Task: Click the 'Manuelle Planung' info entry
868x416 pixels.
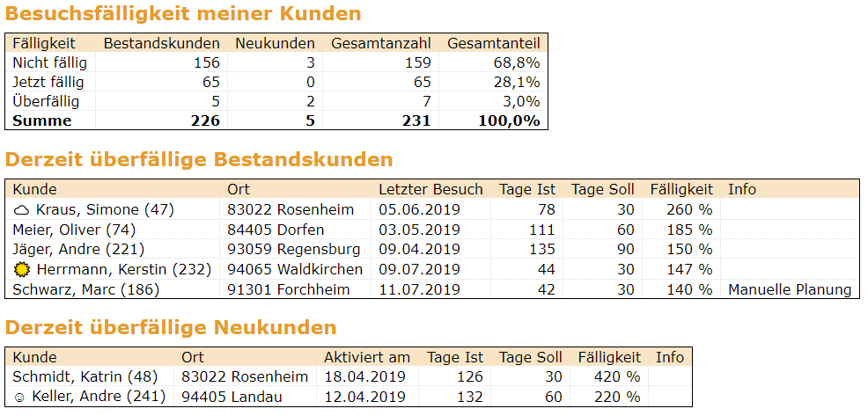Action: [790, 289]
